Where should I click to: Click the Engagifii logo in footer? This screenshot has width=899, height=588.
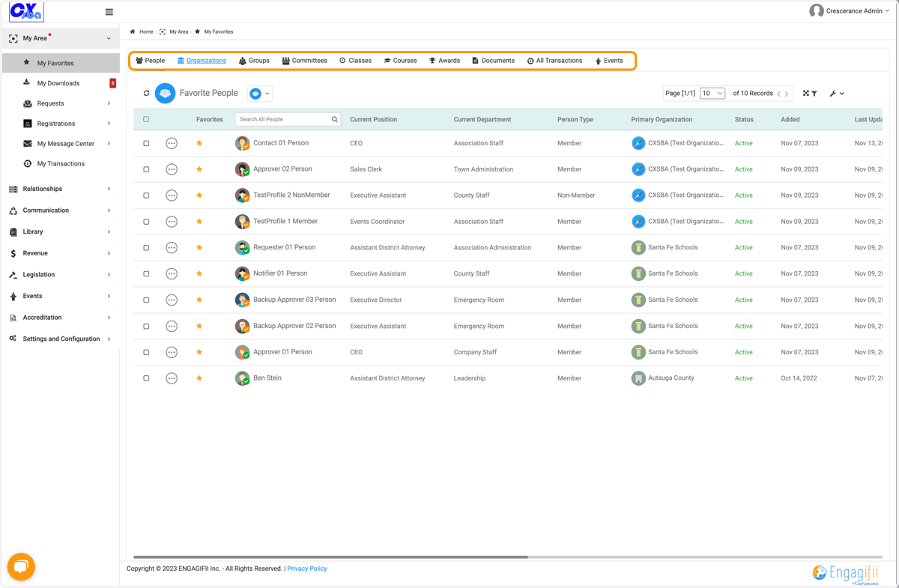(x=846, y=573)
